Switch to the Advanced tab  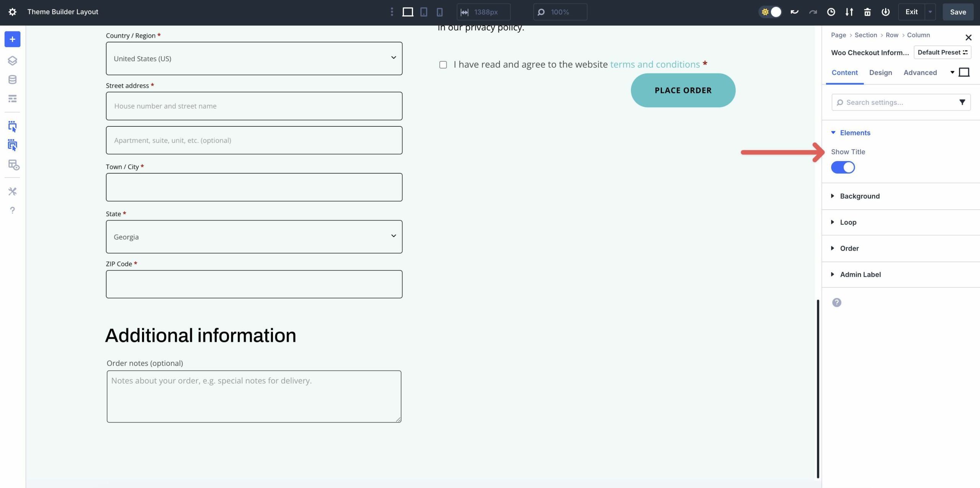[920, 72]
